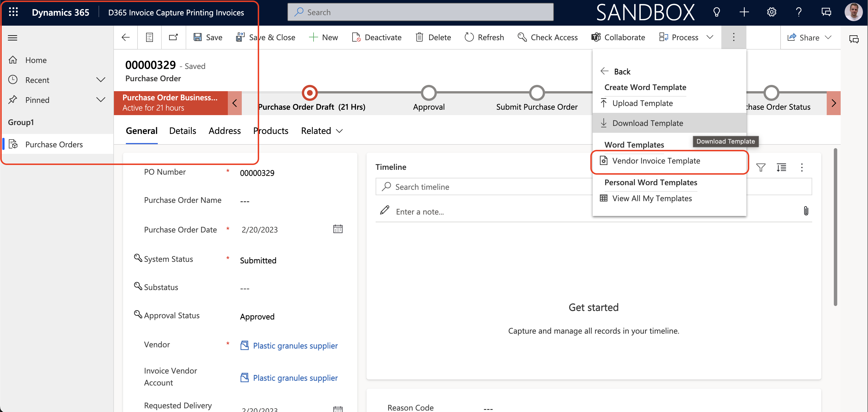Click Back in the template menu
The height and width of the screenshot is (412, 868).
pyautogui.click(x=616, y=71)
